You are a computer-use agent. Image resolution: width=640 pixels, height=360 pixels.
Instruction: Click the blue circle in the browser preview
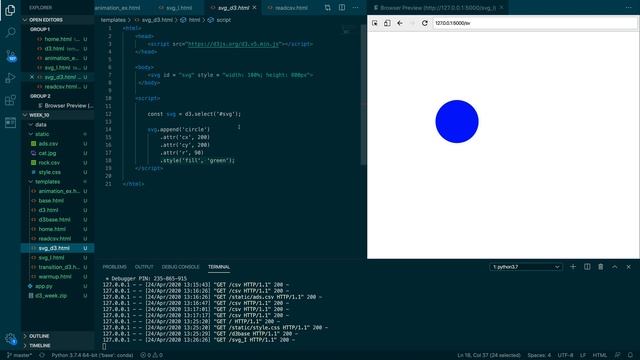(x=457, y=122)
